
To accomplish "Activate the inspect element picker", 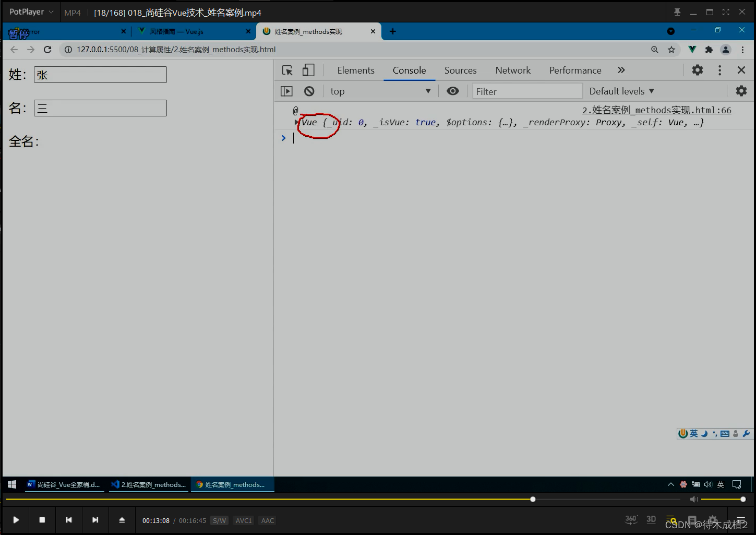I will pyautogui.click(x=287, y=70).
